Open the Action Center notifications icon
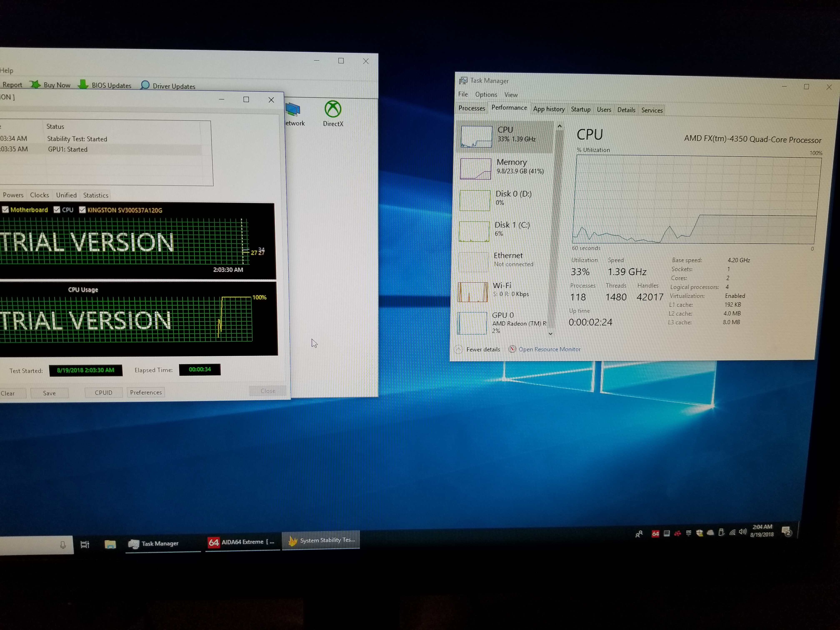 coord(787,531)
